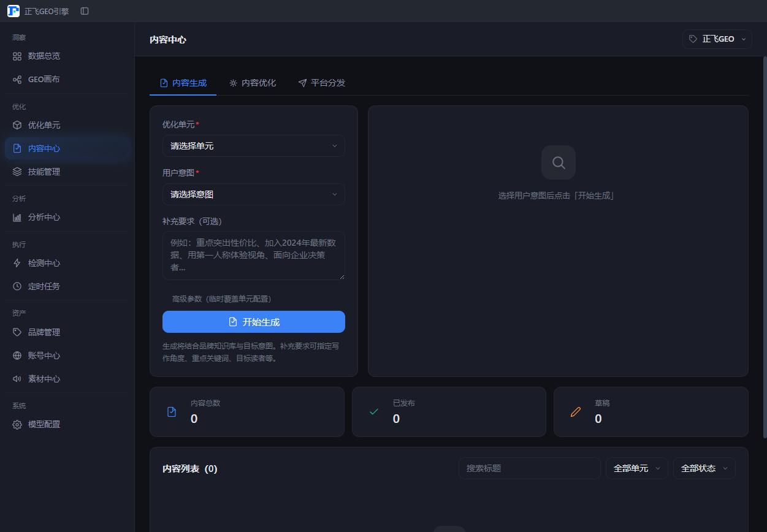
Task: Open 技能管理 in sidebar
Action: (x=67, y=172)
